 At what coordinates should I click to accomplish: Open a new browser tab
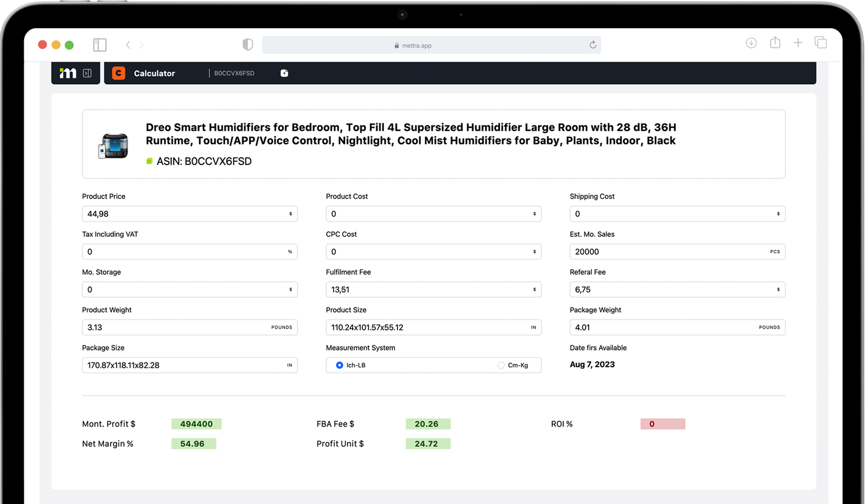[798, 43]
